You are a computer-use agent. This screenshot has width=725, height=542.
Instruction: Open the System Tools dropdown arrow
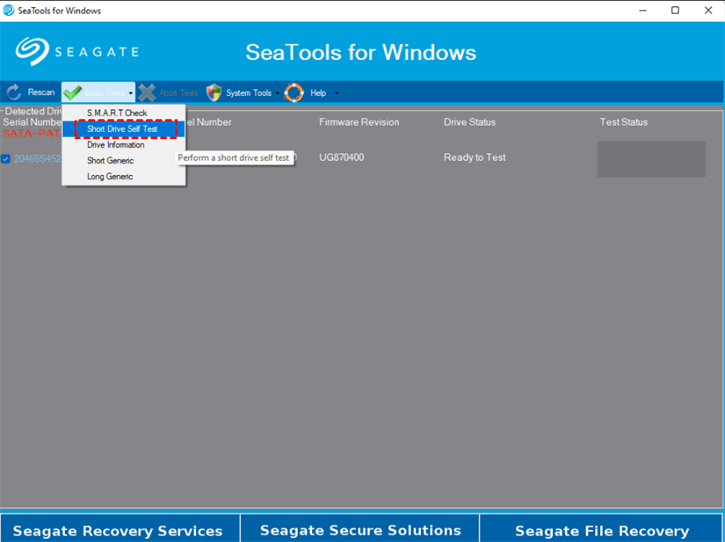coord(278,94)
